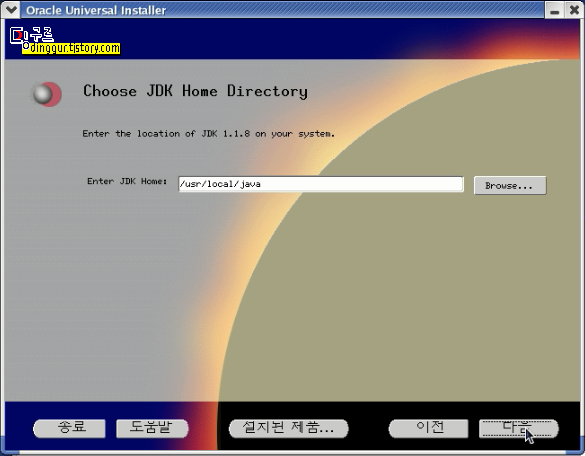Click the Browse... button

pos(510,185)
